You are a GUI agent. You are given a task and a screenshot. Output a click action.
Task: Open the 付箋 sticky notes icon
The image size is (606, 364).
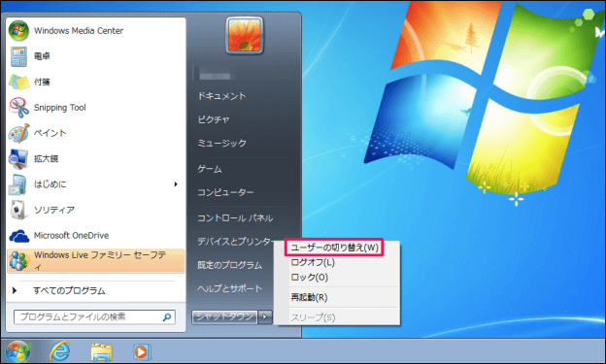[x=18, y=82]
